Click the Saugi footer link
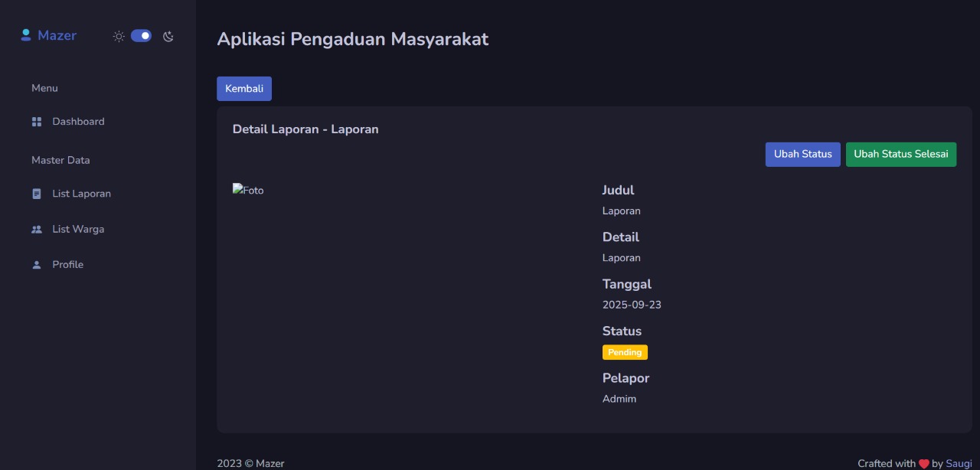The width and height of the screenshot is (980, 470). tap(959, 463)
